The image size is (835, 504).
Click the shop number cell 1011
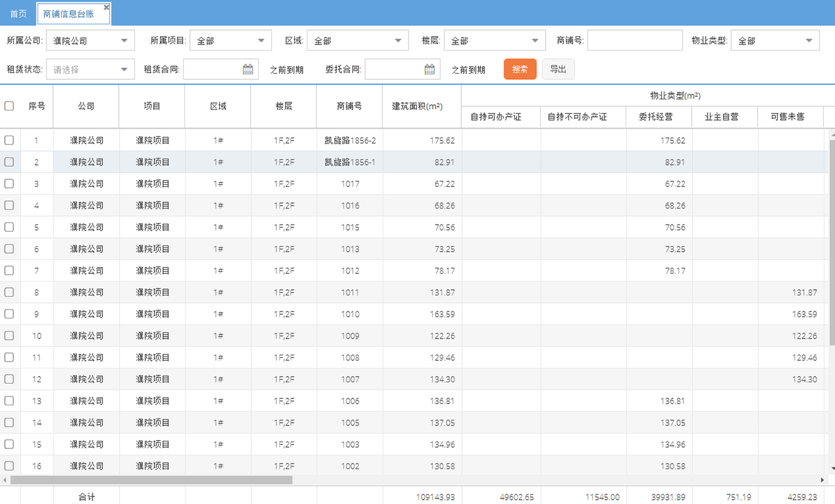[350, 293]
